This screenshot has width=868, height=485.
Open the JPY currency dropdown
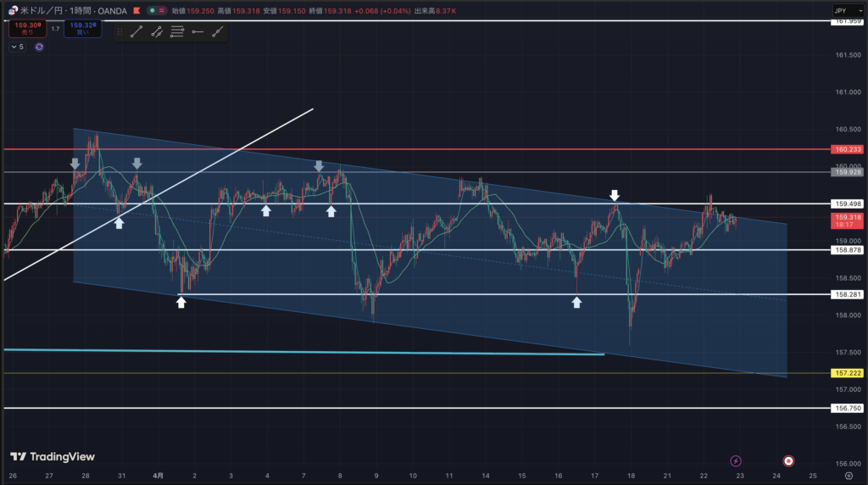tap(843, 11)
